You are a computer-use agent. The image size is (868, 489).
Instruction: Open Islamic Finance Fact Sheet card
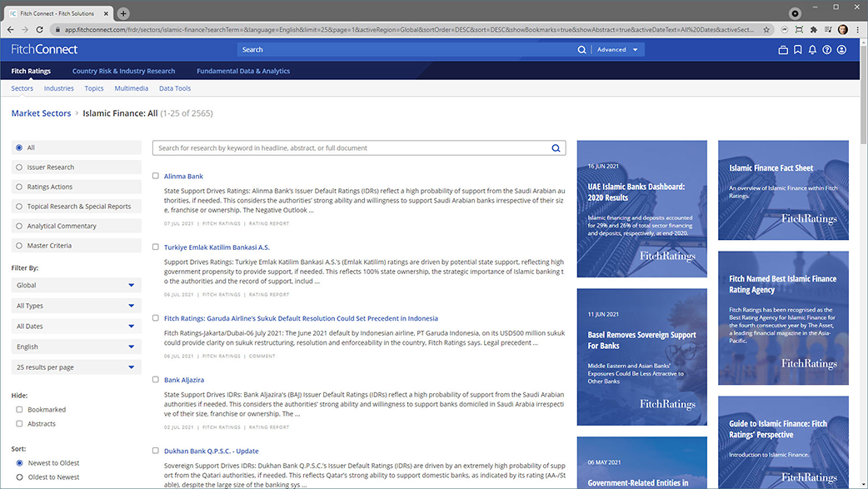783,190
